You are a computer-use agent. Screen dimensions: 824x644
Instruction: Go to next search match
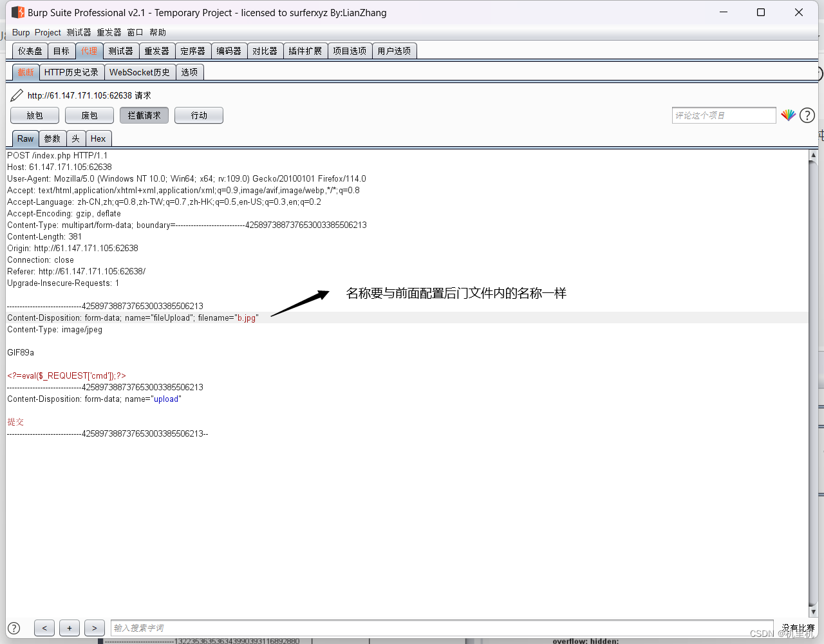(95, 628)
